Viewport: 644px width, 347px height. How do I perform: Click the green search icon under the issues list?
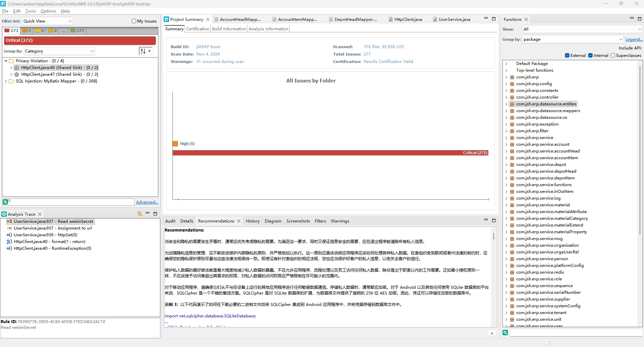(5, 202)
